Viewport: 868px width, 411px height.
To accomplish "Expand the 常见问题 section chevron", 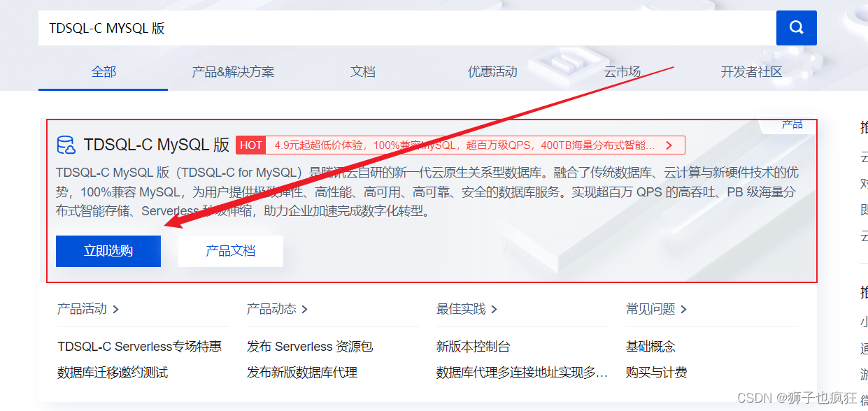I will click(684, 309).
